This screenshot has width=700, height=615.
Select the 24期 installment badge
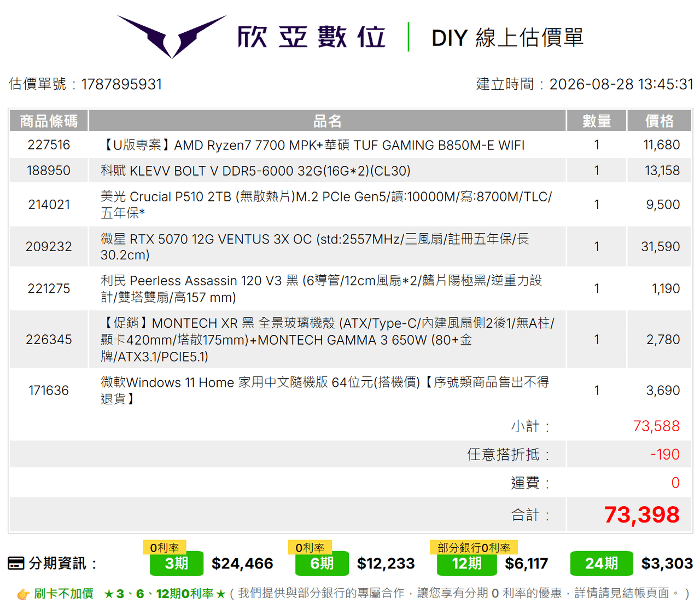pyautogui.click(x=602, y=564)
